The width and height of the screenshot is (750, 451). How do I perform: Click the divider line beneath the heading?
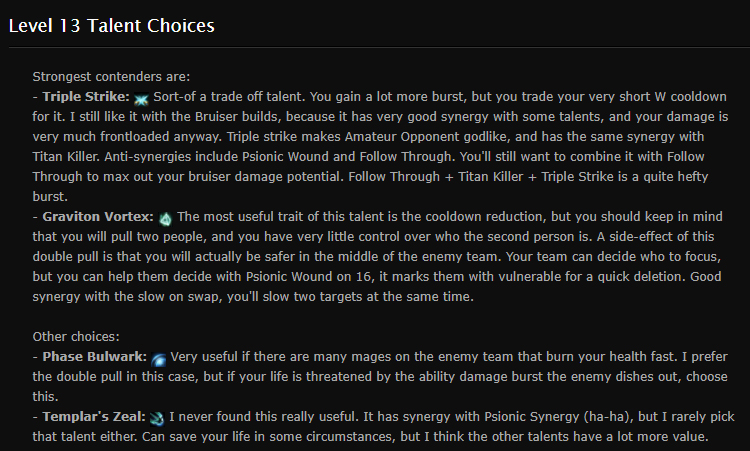(379, 47)
